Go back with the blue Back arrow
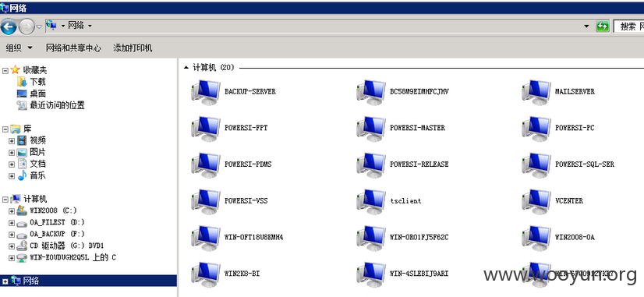Screen dimensions: 644x297 (9, 27)
